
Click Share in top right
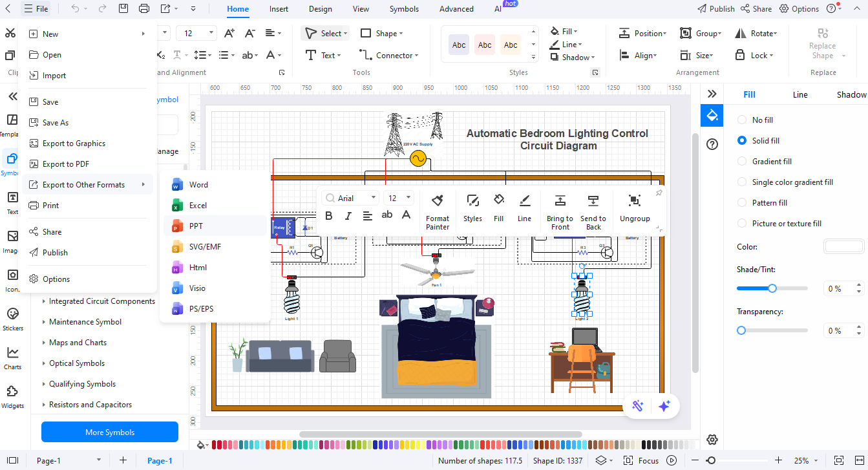point(756,9)
